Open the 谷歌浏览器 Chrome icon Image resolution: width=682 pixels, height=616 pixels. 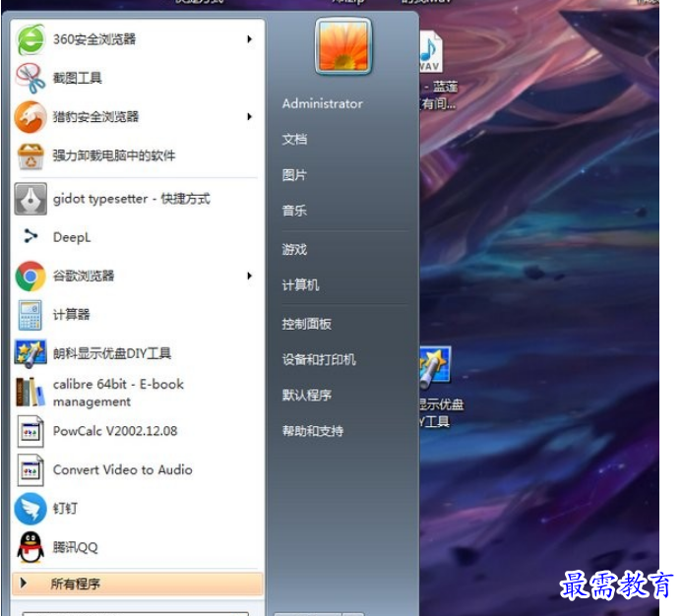30,276
